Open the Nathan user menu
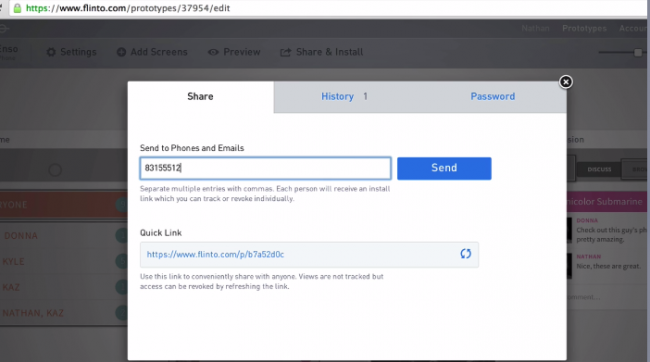Viewport: 650px width, 362px height. tap(536, 28)
